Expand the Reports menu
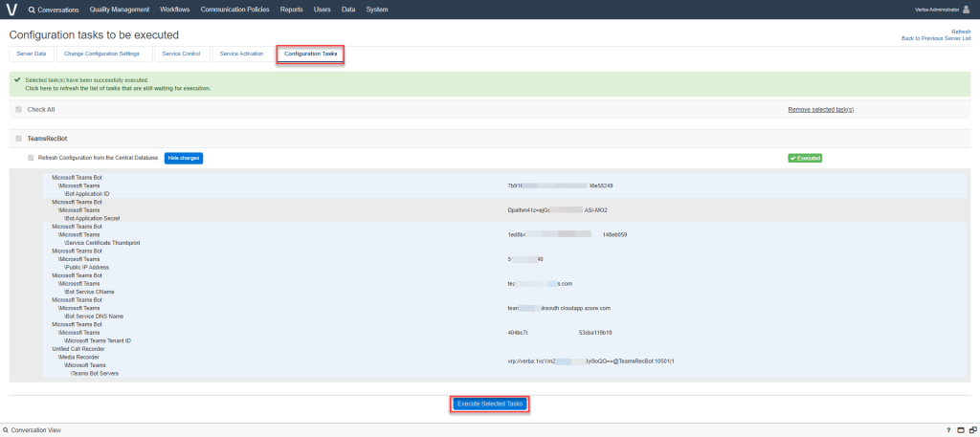The height and width of the screenshot is (437, 980). (291, 10)
